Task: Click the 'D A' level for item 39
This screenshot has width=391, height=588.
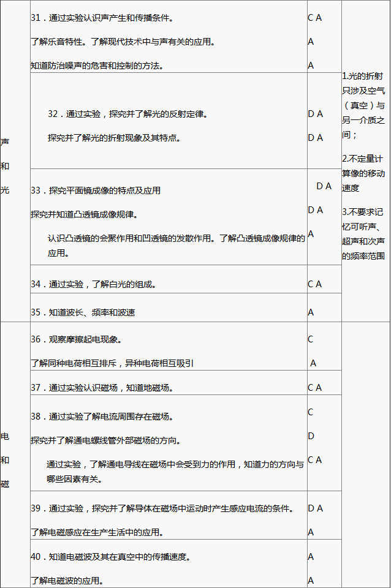Action: click(x=316, y=508)
